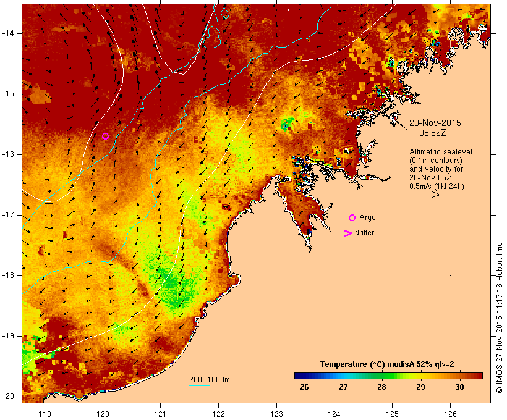Click latitude axis label -20

point(8,397)
